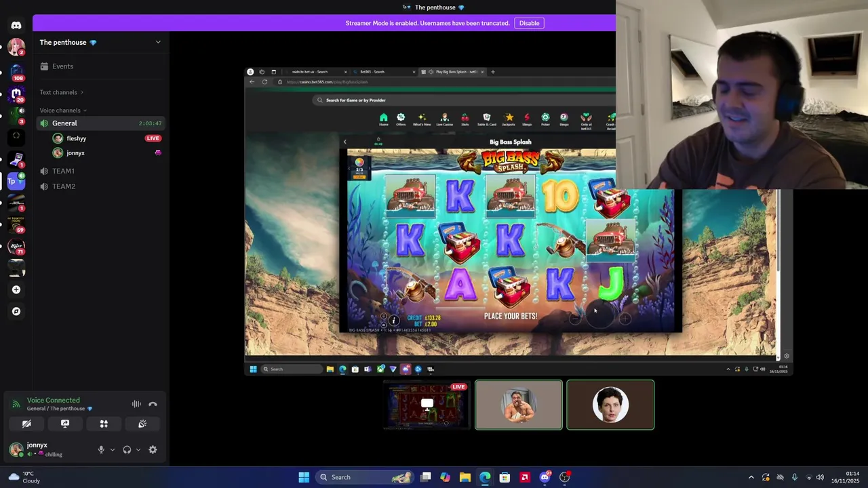
Task: Open Jackpots category star icon
Action: (509, 120)
